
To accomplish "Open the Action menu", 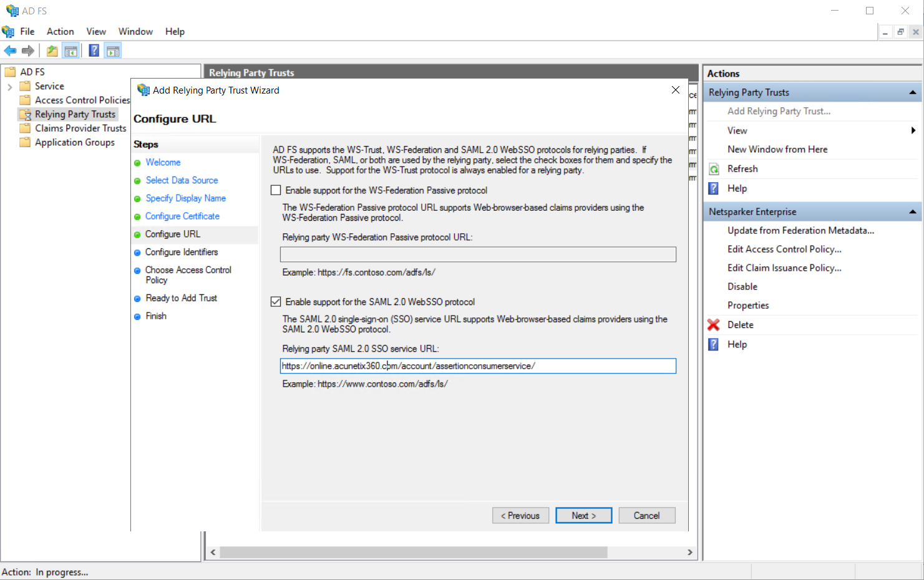I will tap(61, 31).
